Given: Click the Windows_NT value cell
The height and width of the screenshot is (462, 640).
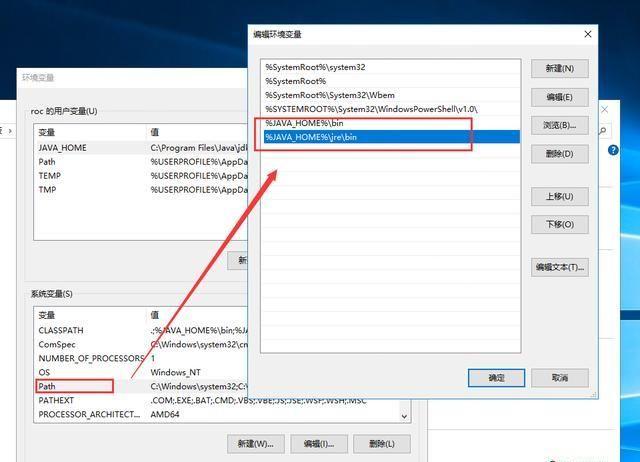Looking at the screenshot, I should 176,372.
